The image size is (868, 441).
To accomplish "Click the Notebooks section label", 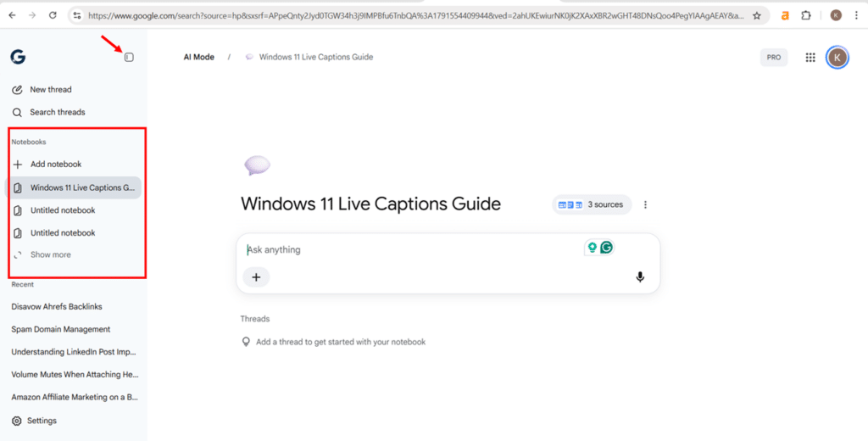I will [29, 142].
